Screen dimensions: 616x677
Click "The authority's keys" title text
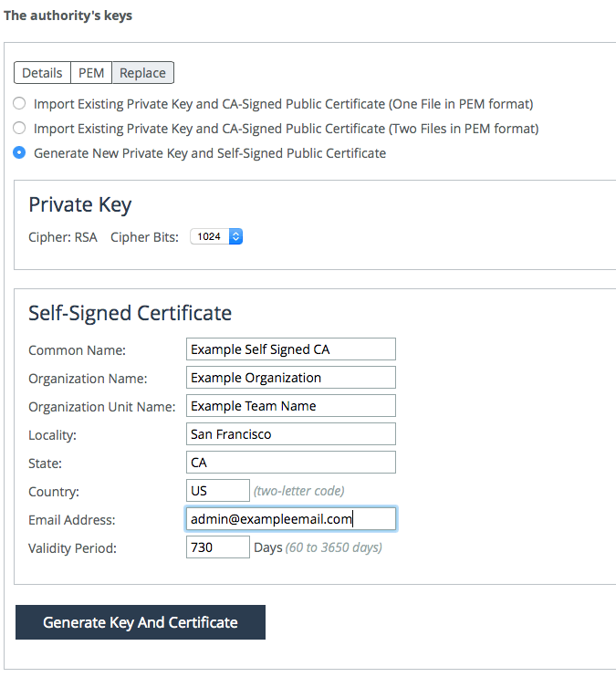coord(68,16)
